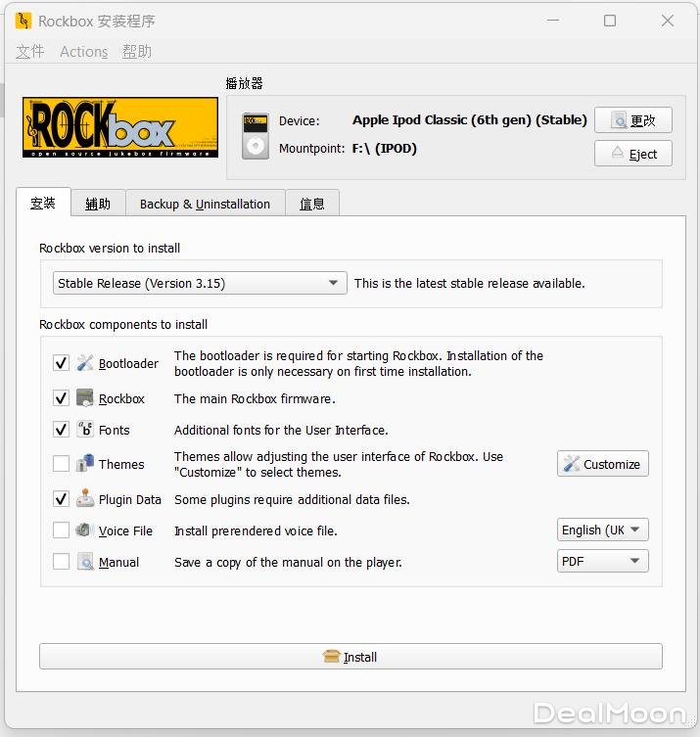Click the Bootloader wrench icon

[85, 363]
